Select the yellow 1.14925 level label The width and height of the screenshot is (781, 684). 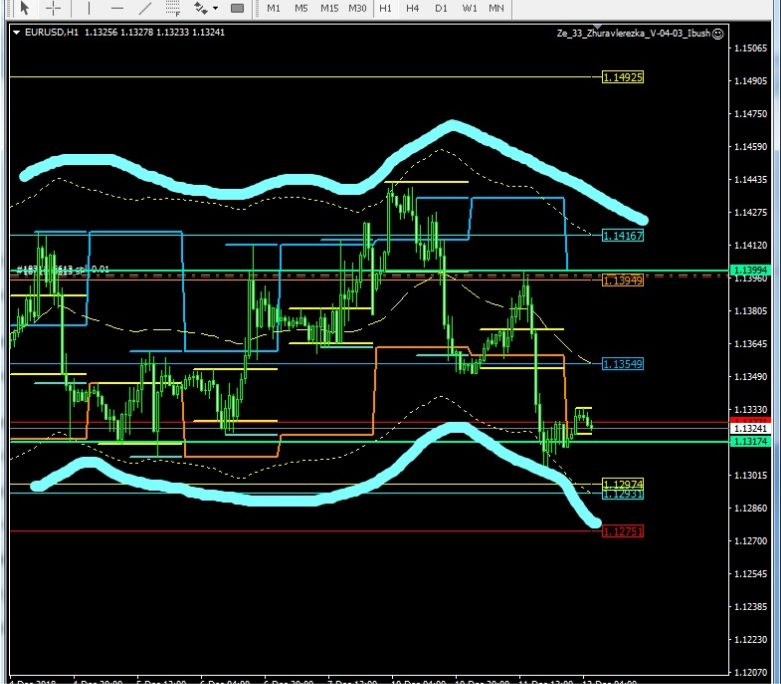pyautogui.click(x=623, y=77)
